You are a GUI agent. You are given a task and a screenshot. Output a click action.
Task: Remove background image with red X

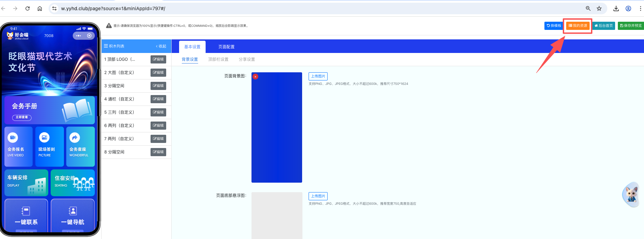[255, 77]
